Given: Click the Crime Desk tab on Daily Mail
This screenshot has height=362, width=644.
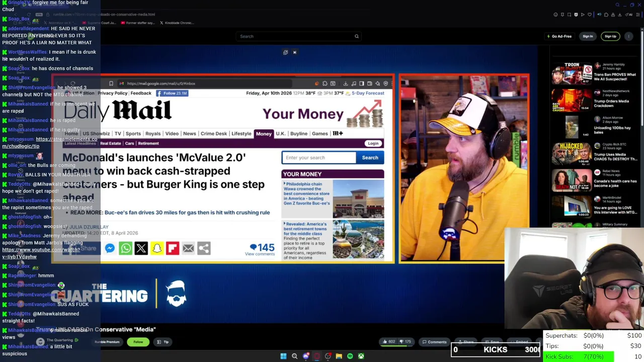Looking at the screenshot, I should tap(214, 134).
